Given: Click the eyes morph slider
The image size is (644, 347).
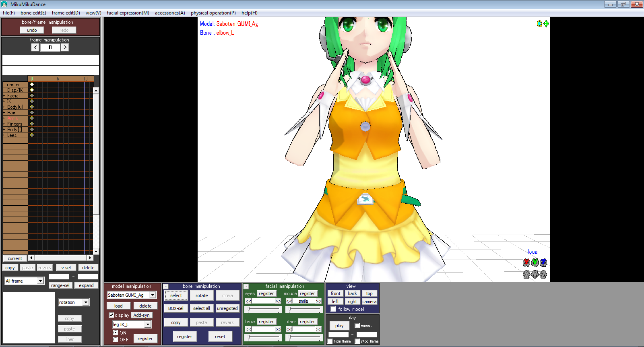Looking at the screenshot, I should (x=263, y=310).
